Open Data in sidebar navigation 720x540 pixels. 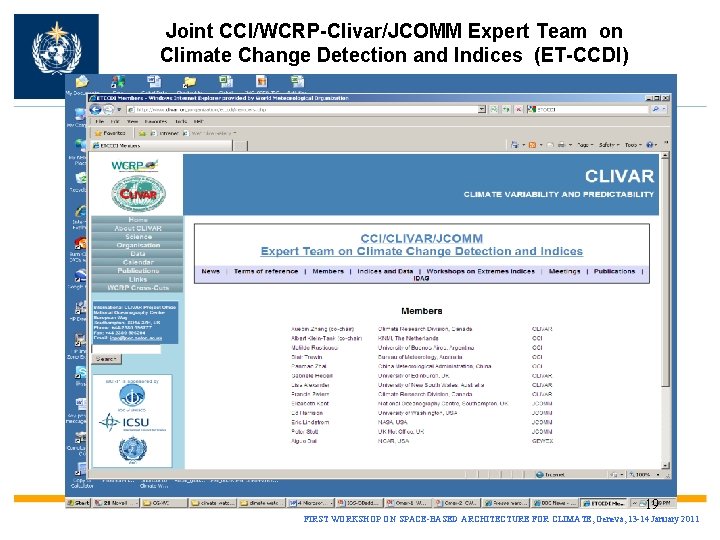coord(137,253)
